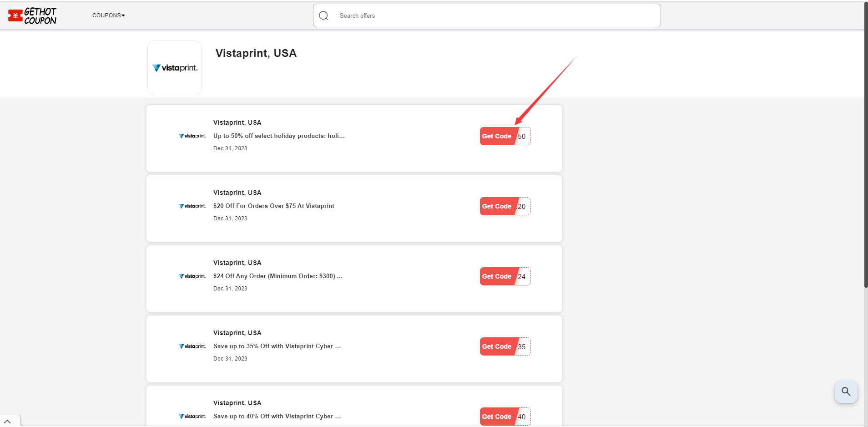Click Vistaprint logo in 40% off card
This screenshot has width=868, height=427.
coord(192,417)
